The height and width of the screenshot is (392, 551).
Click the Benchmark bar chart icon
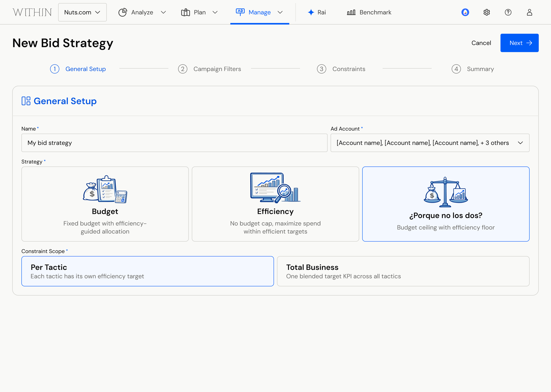(x=351, y=12)
